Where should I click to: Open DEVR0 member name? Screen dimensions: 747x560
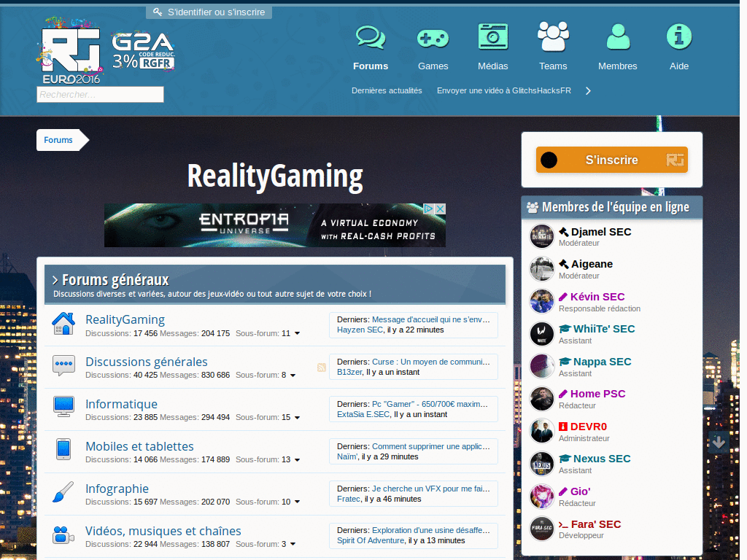click(x=589, y=427)
